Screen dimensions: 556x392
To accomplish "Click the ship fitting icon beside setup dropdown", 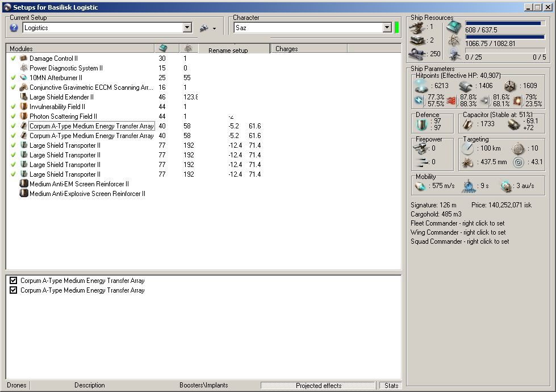I will (x=204, y=28).
